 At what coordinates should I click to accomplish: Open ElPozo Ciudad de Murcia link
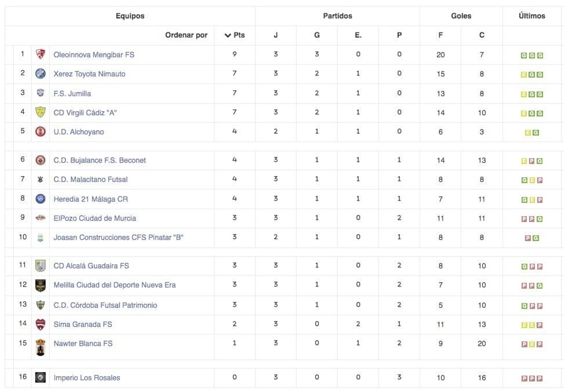coord(95,218)
